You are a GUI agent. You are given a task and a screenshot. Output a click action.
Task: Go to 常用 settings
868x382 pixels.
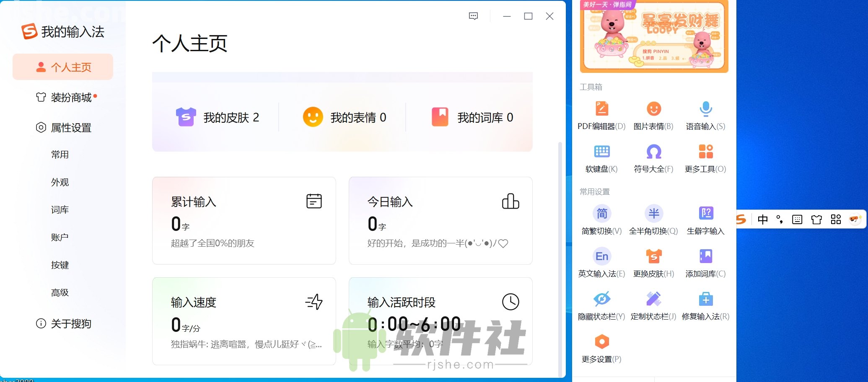[60, 155]
